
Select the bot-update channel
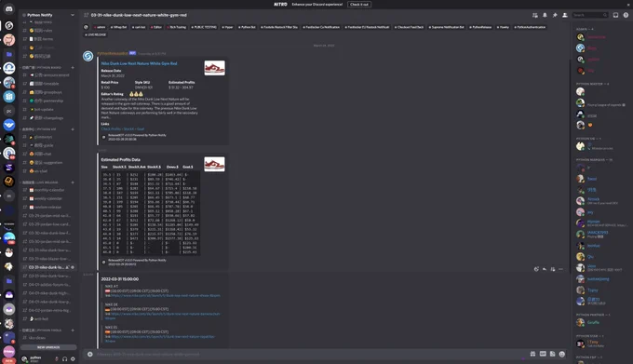click(48, 109)
